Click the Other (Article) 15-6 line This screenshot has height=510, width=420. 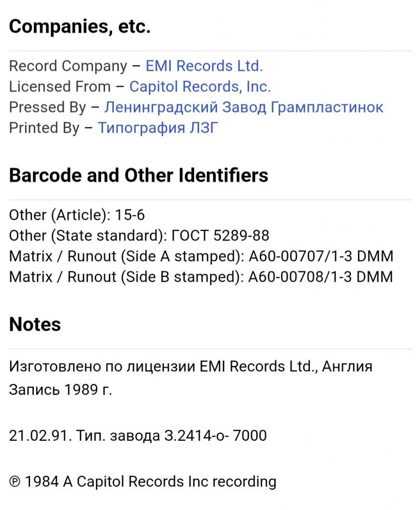(77, 215)
